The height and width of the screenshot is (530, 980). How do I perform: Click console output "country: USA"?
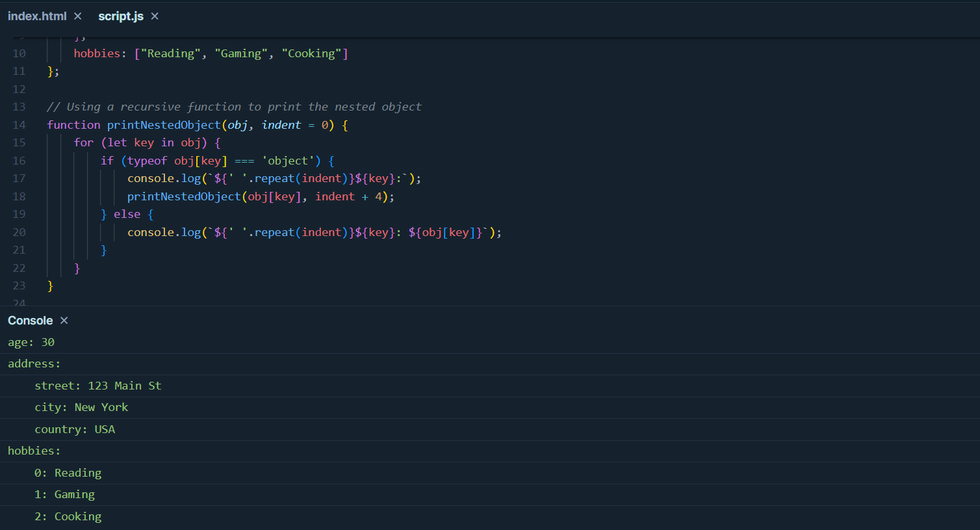pos(75,429)
